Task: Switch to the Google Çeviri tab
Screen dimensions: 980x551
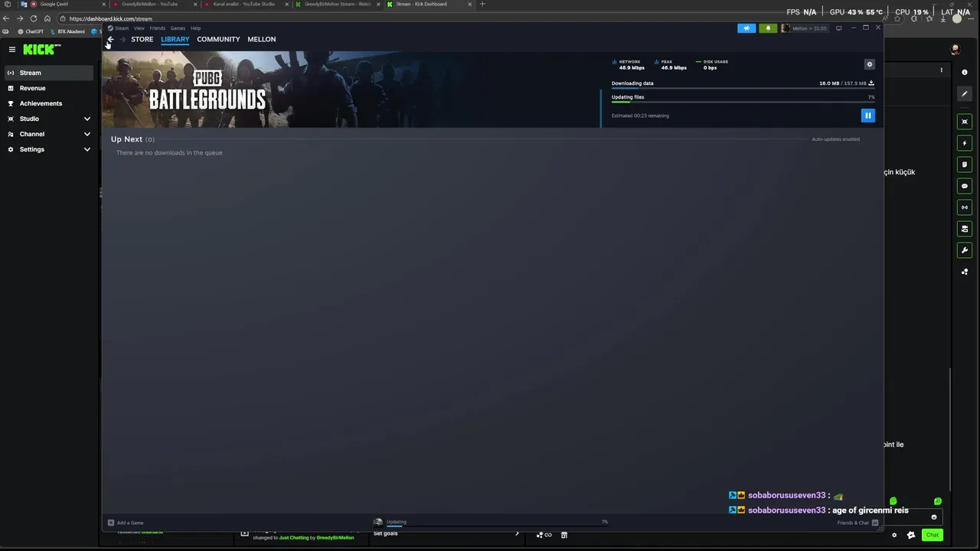Action: pyautogui.click(x=61, y=4)
